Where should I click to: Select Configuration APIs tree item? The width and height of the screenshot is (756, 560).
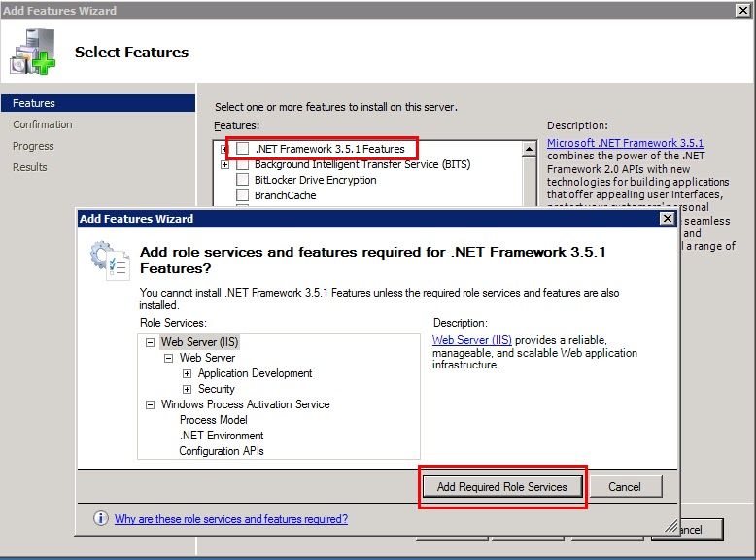(222, 451)
